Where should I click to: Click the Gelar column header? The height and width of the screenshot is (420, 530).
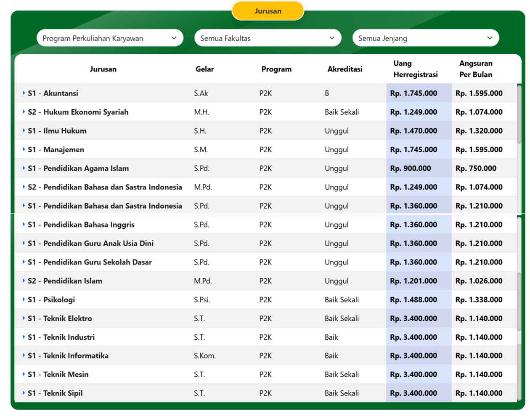(205, 69)
